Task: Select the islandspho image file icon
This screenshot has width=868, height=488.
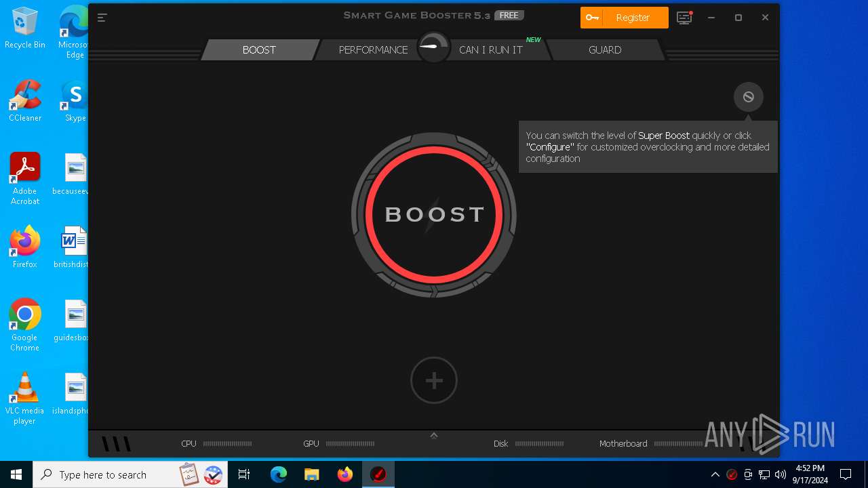Action: pyautogui.click(x=73, y=394)
